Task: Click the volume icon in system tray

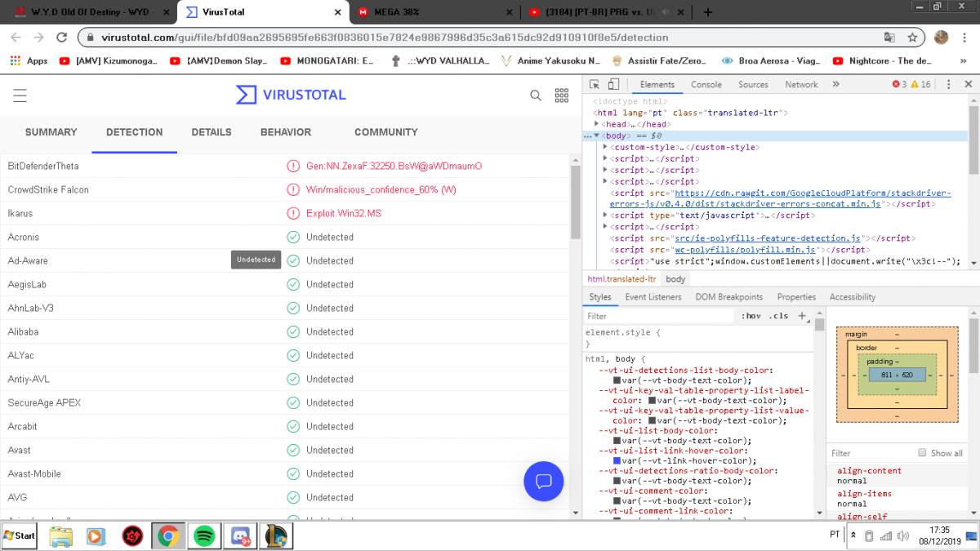Action: tap(902, 535)
